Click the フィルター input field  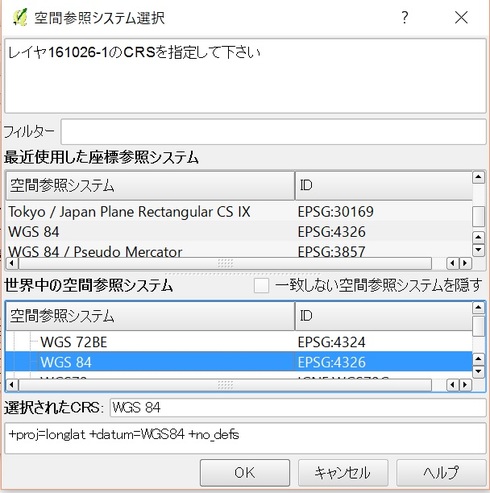(x=273, y=132)
